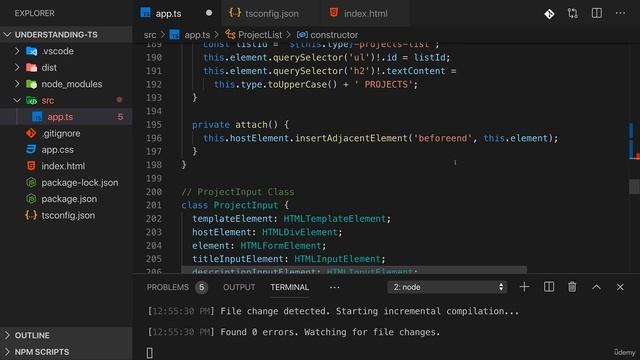Viewport: 640px width, 360px height.
Task: Click the tsconfig.json braces icon in explorer
Action: pyautogui.click(x=31, y=215)
